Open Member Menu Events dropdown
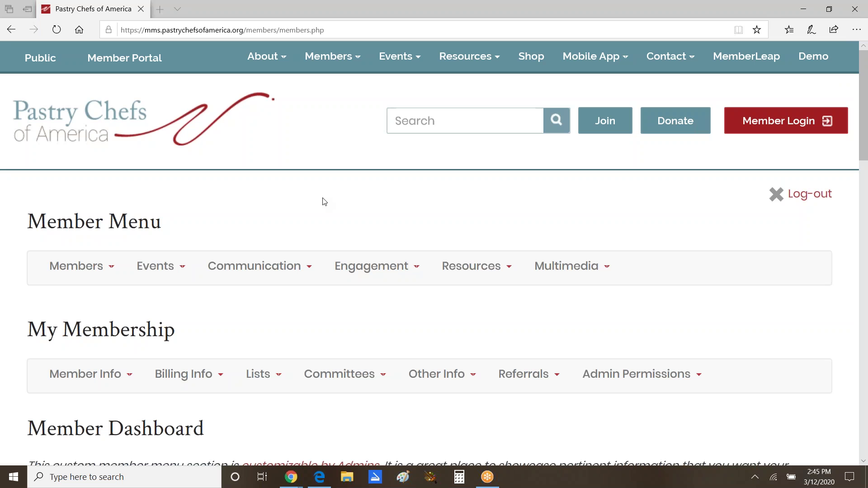This screenshot has width=868, height=488. point(161,266)
